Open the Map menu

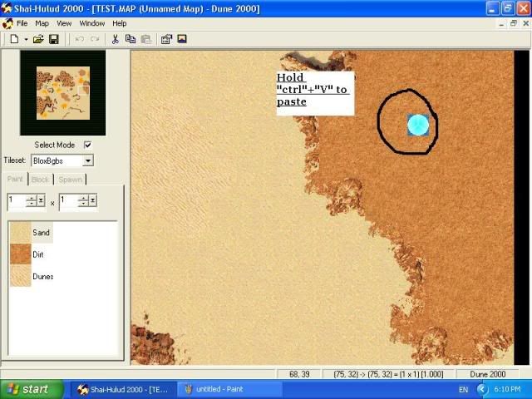[x=42, y=23]
